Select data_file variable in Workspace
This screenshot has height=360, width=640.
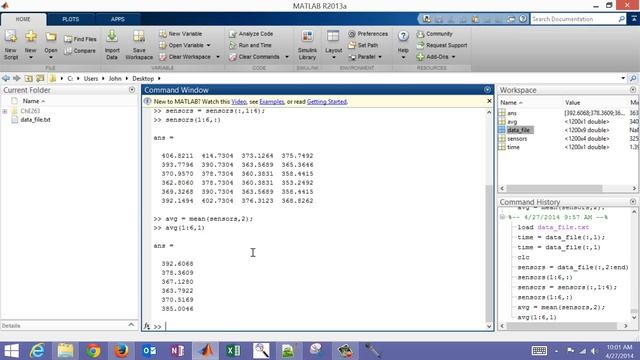click(x=518, y=130)
